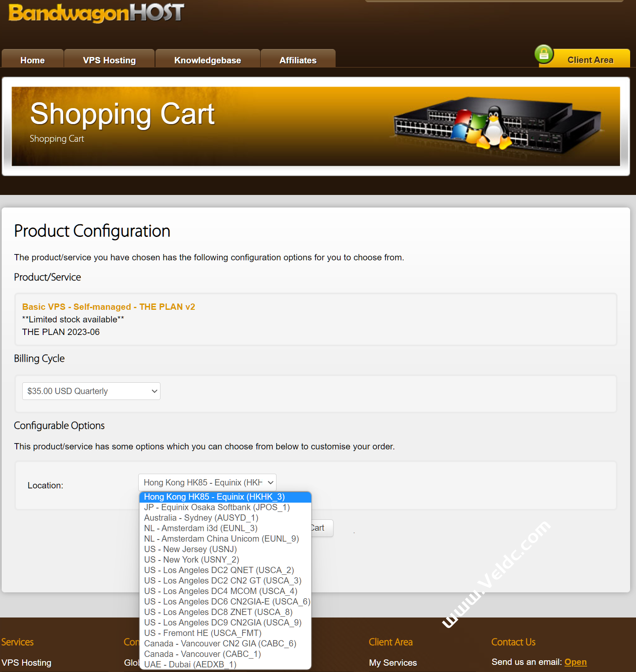Select JP - Equinix Osaka Softbank option
636x672 pixels.
pyautogui.click(x=217, y=507)
